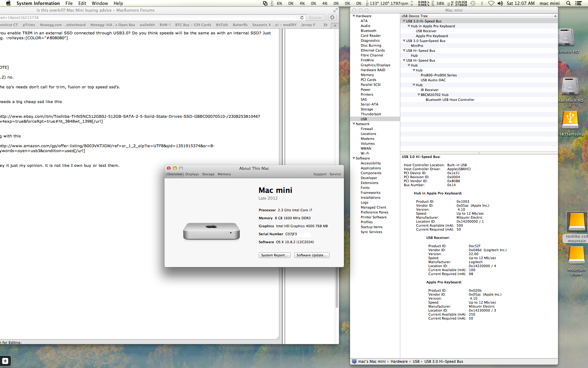The image size is (588, 368).
Task: Select Extensions under Software sidebar
Action: click(x=369, y=183)
